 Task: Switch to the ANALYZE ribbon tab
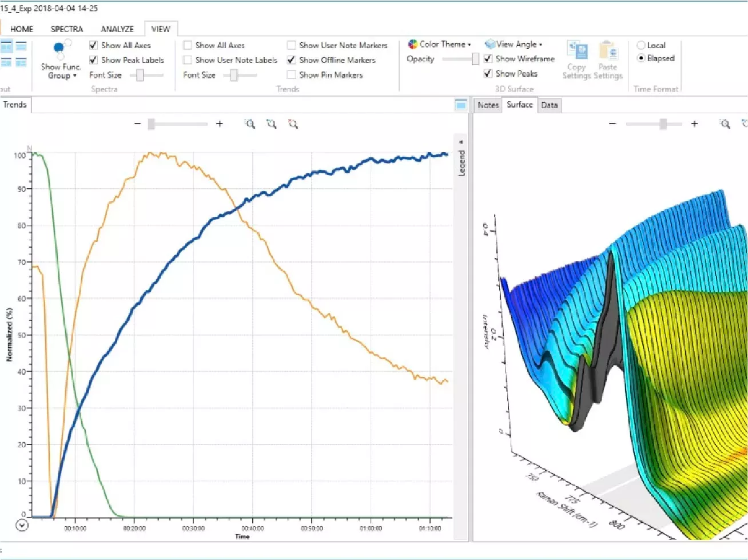click(x=117, y=29)
